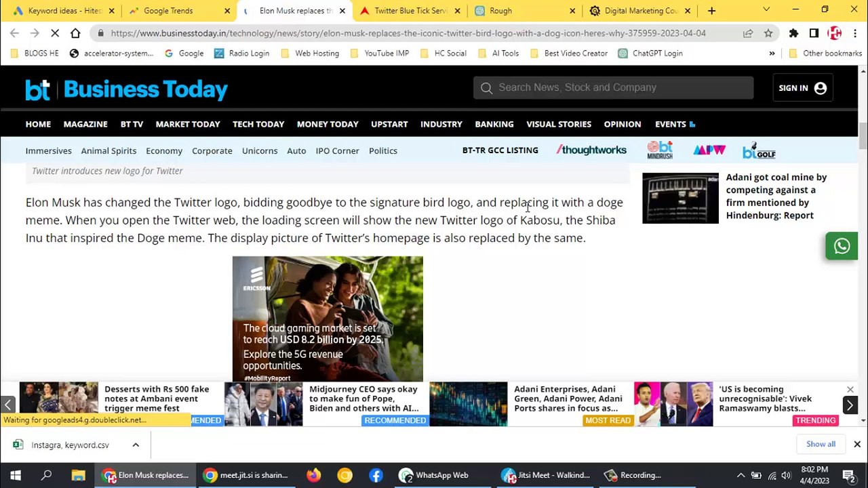The width and height of the screenshot is (868, 488).
Task: Open the BT-TR GCC LISTING link
Action: (500, 150)
